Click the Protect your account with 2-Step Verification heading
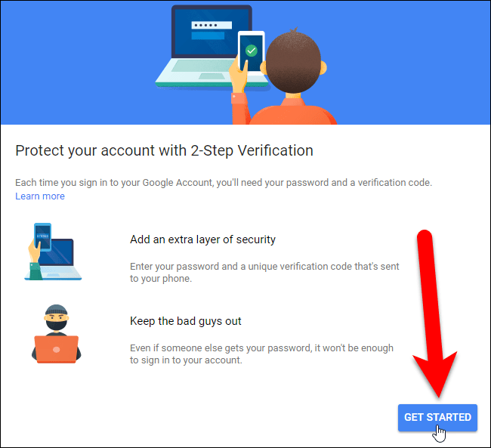Viewport: 491px width, 448px height. coord(164,150)
